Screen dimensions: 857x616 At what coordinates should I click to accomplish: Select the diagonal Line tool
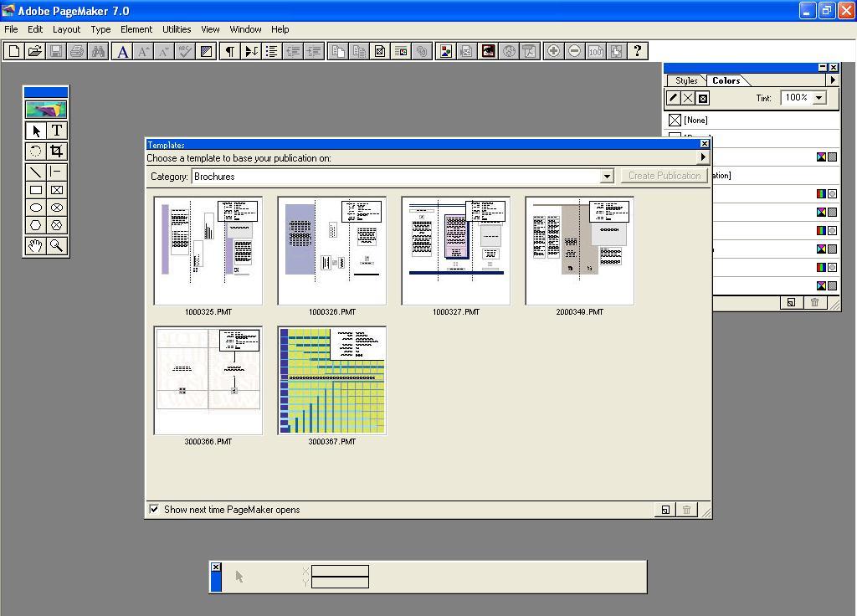[35, 172]
